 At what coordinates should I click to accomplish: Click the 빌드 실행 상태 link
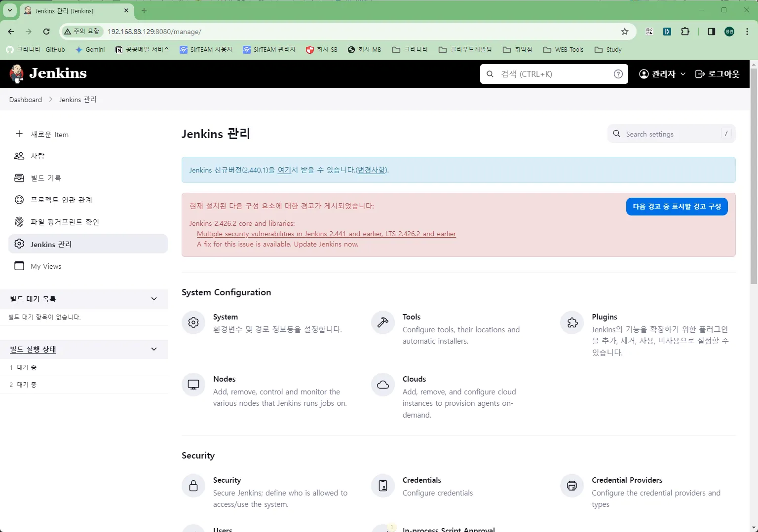[33, 349]
